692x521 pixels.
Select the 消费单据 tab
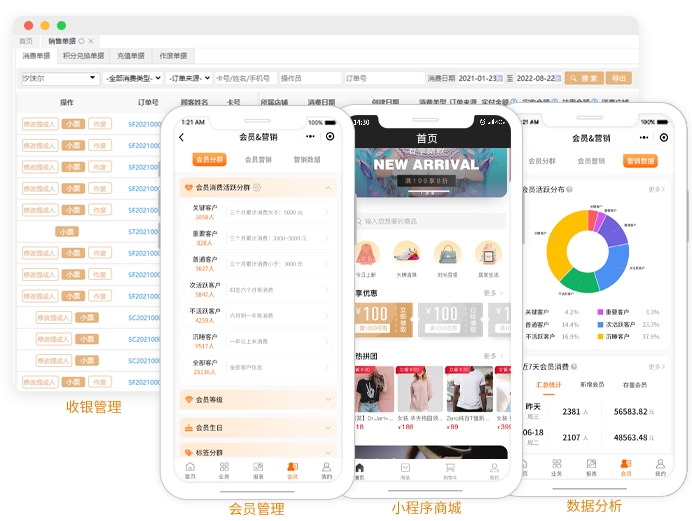(36, 56)
